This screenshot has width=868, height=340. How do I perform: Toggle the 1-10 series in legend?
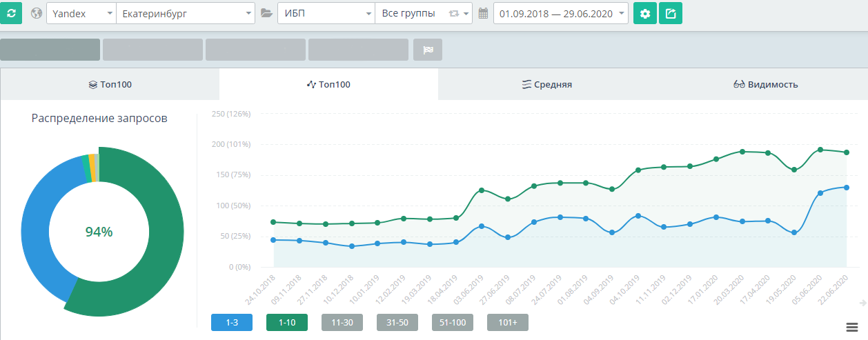tap(286, 322)
